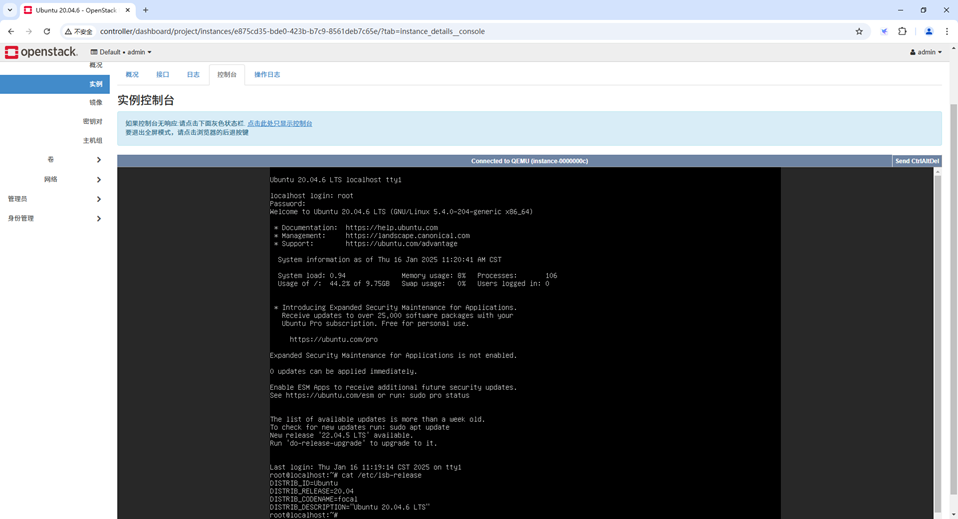Viewport: 958px width, 519px height.
Task: Open 主机组 in the sidebar
Action: point(93,141)
